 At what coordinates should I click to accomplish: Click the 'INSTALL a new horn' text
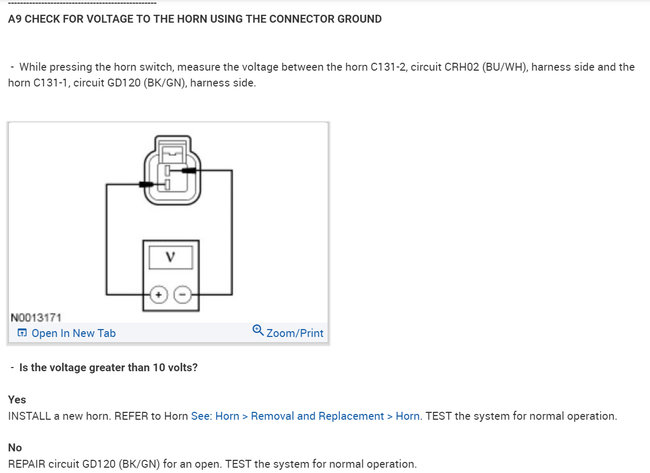click(60, 416)
